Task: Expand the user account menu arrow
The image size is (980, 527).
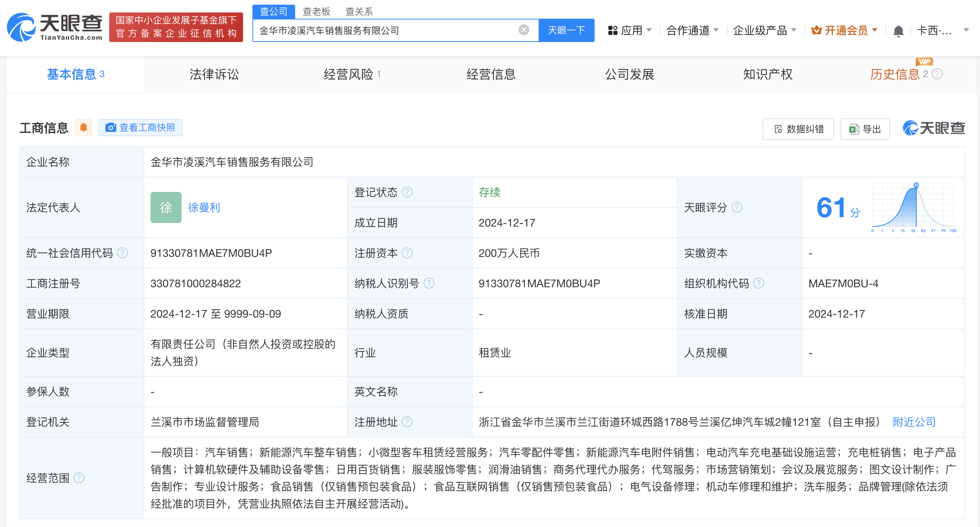Action: click(x=966, y=30)
